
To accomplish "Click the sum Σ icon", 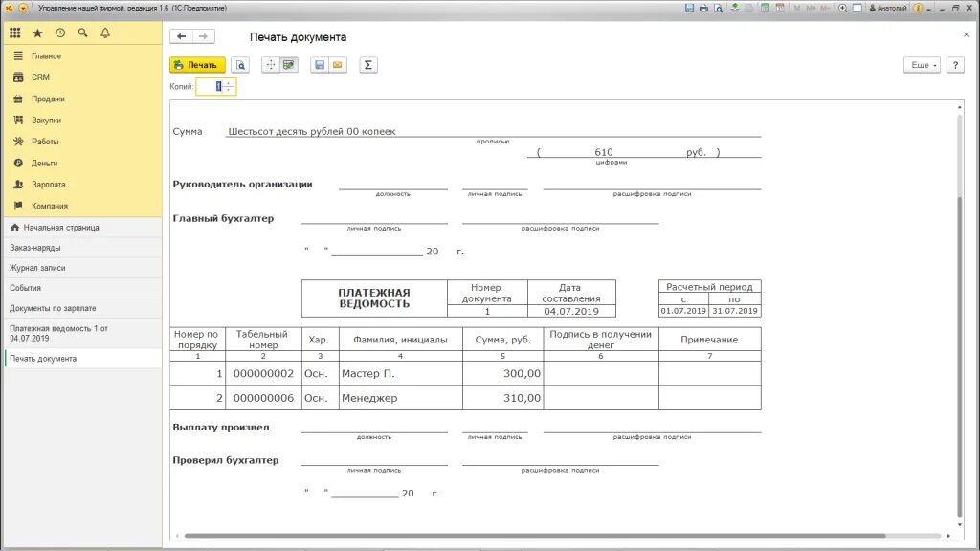I will click(x=368, y=65).
